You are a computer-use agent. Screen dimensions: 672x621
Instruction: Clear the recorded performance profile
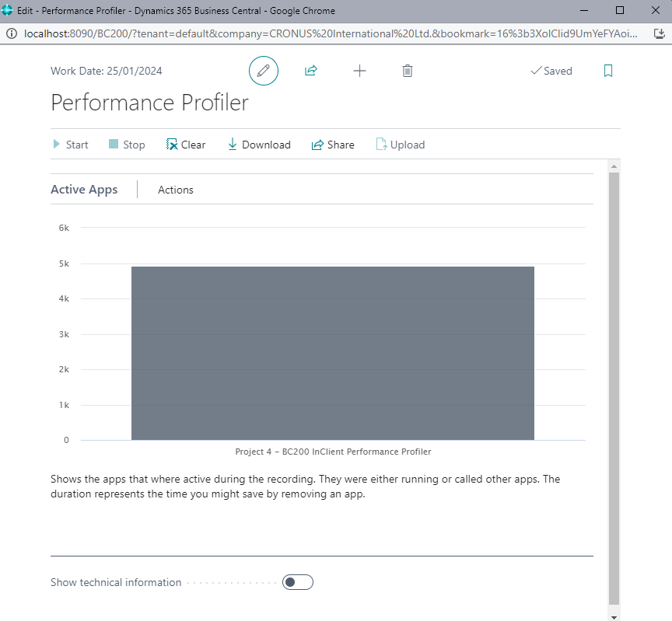[x=185, y=145]
